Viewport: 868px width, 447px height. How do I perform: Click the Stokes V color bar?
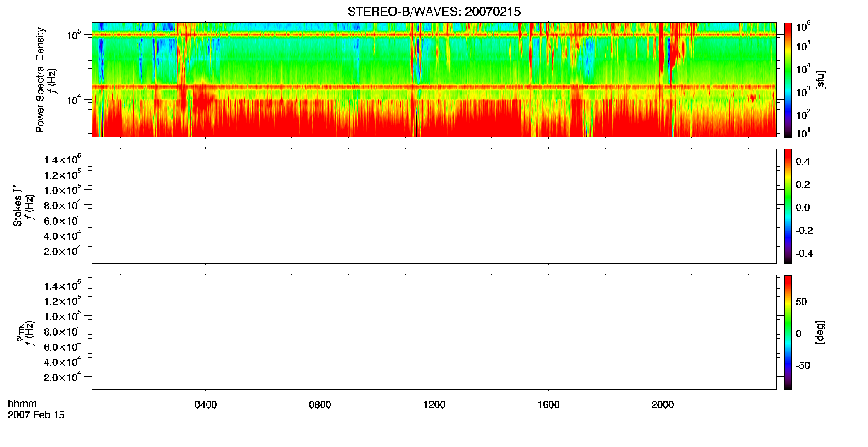tap(788, 206)
